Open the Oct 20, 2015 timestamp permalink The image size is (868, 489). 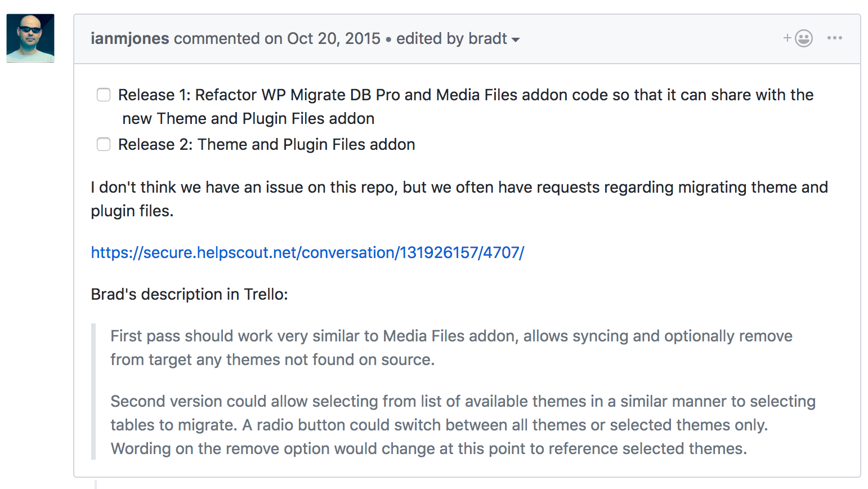tap(334, 38)
